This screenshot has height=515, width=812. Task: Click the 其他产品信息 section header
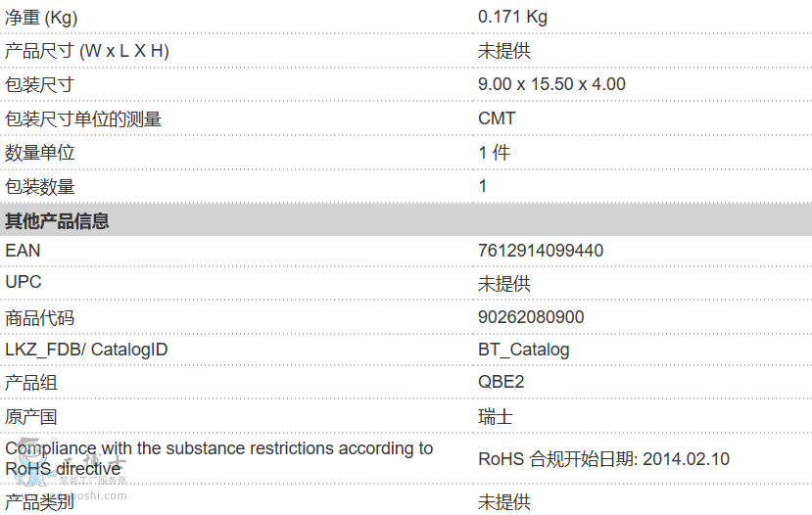(x=57, y=220)
